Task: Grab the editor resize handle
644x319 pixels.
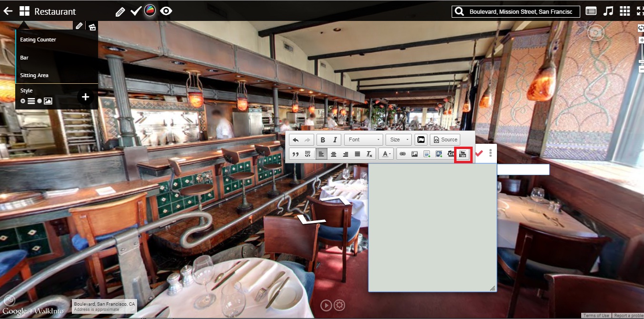Action: [492, 288]
